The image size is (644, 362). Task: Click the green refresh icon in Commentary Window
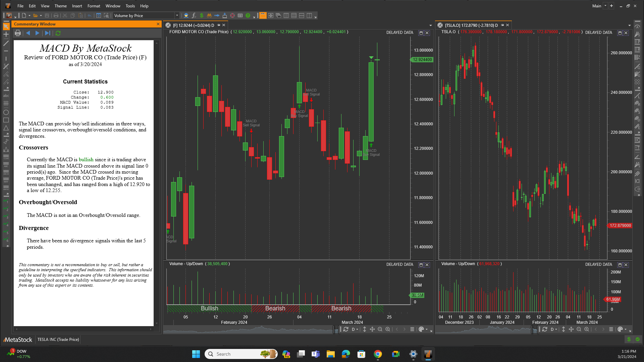pos(58,33)
